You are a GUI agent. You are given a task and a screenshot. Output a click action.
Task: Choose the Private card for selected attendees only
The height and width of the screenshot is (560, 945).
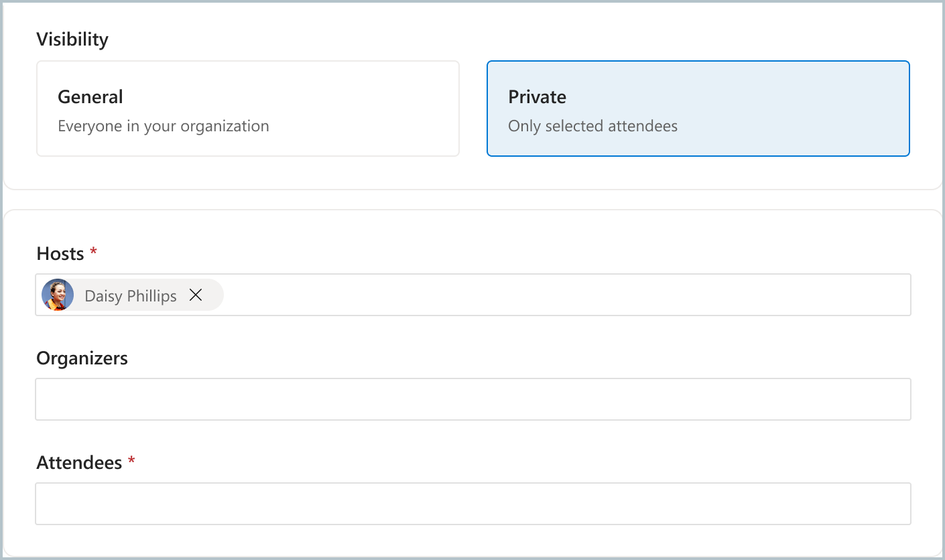[698, 108]
